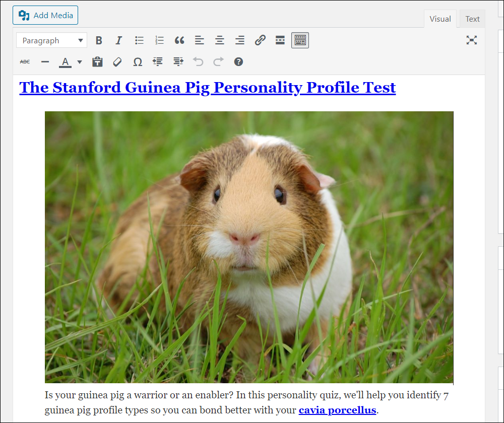Decrease the paragraph indent
Screen dimensions: 504x423
pyautogui.click(x=158, y=61)
